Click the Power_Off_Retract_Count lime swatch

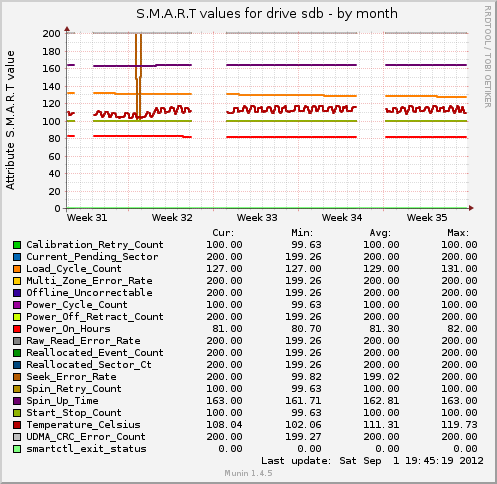coord(17,317)
